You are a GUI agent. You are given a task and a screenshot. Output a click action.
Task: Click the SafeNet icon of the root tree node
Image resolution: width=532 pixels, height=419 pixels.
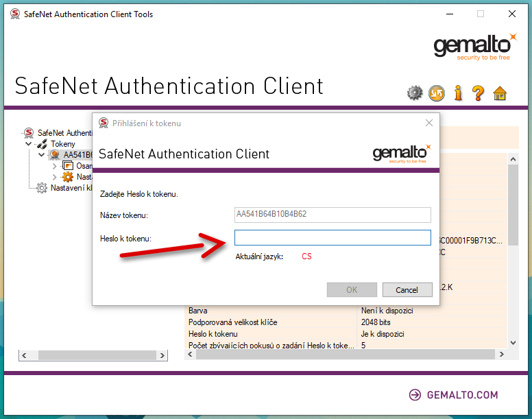click(x=29, y=132)
